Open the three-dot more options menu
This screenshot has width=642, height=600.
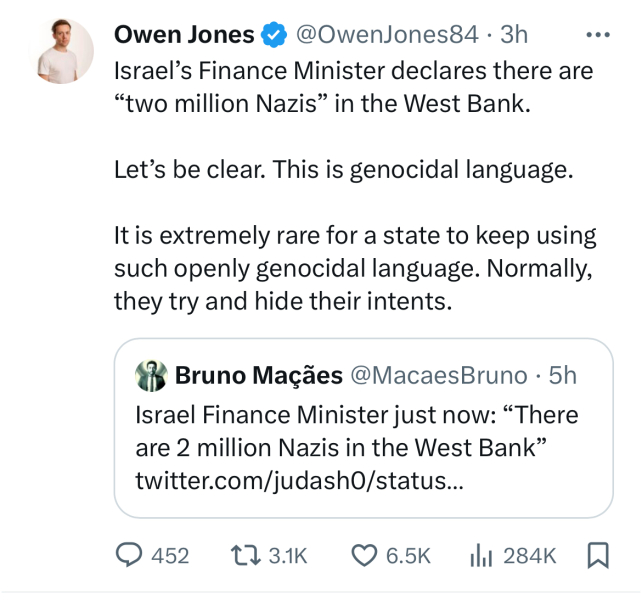(597, 35)
